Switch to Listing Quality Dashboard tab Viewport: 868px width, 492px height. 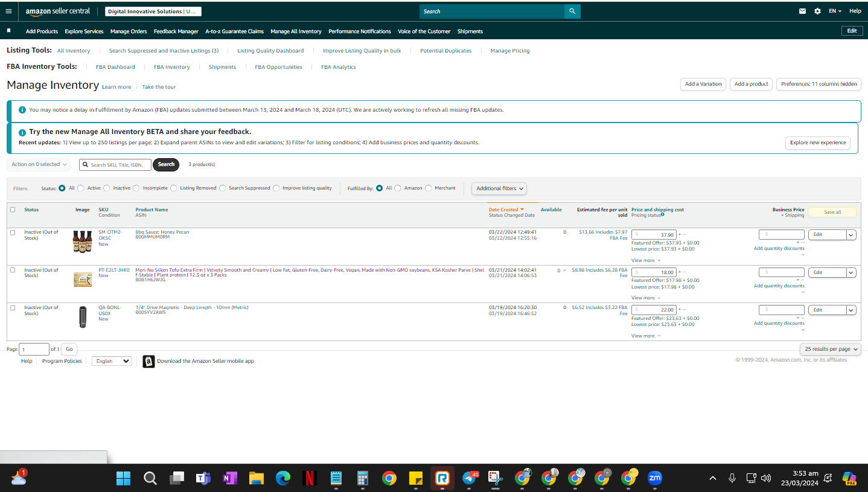(x=270, y=51)
